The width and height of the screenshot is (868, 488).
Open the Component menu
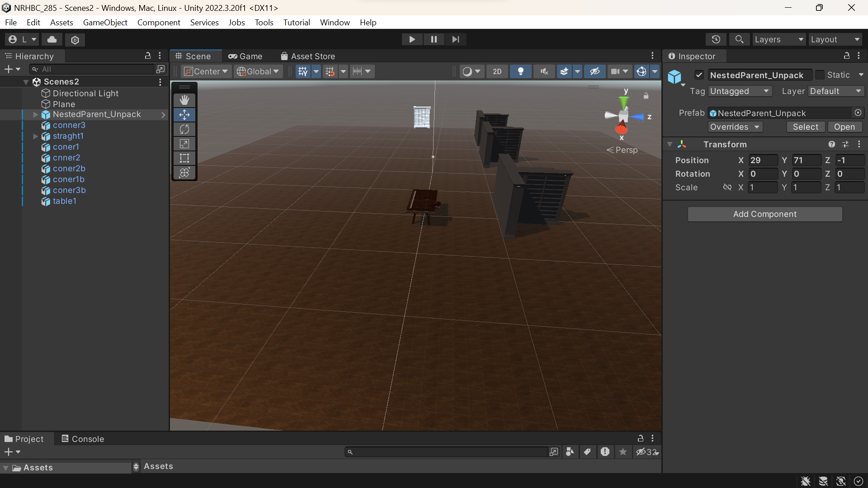[159, 22]
